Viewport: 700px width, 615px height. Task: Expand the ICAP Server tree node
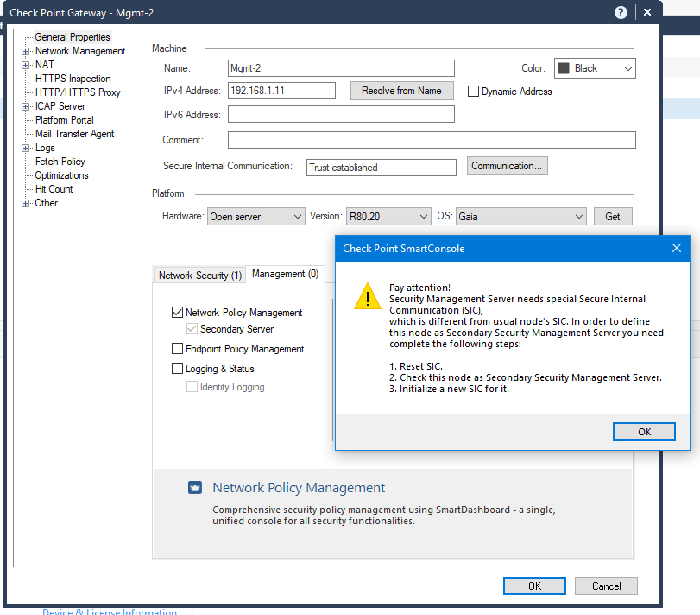[26, 107]
